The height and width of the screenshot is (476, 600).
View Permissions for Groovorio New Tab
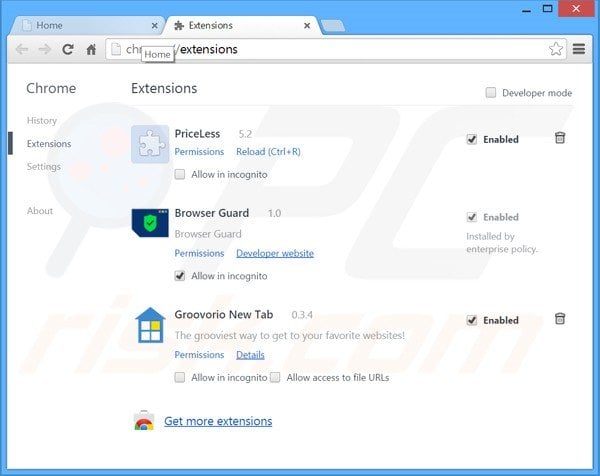(x=199, y=355)
